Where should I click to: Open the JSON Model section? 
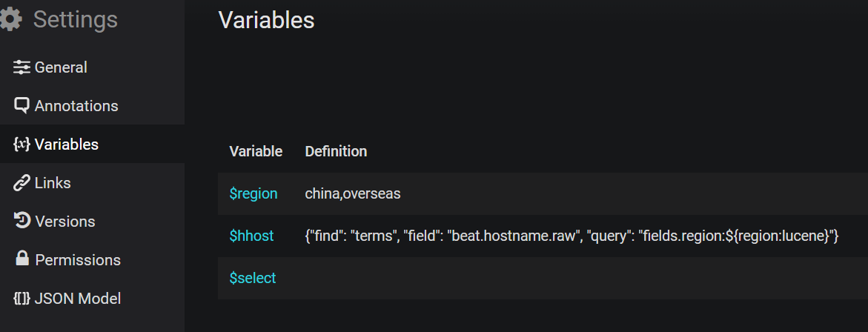tap(92, 299)
